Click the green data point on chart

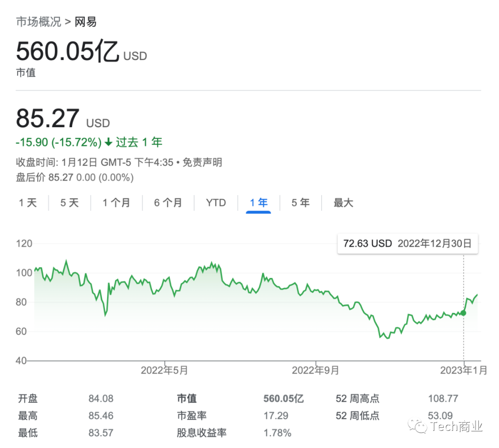pos(463,313)
